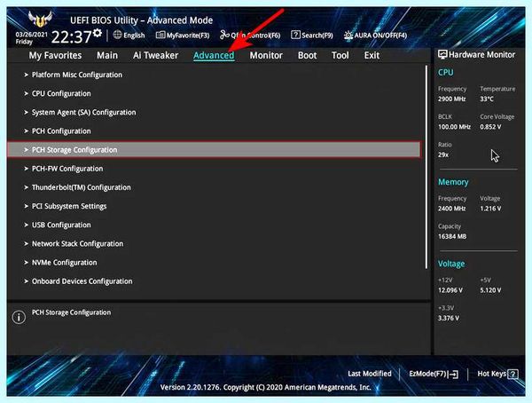Click the CPU section heading

coord(445,73)
